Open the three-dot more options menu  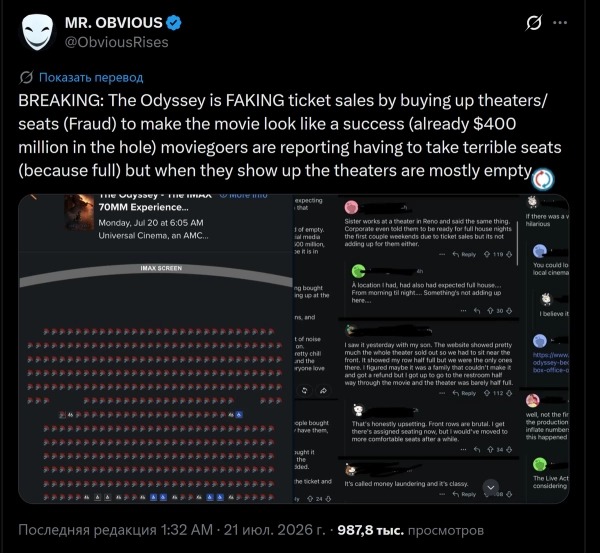[560, 23]
